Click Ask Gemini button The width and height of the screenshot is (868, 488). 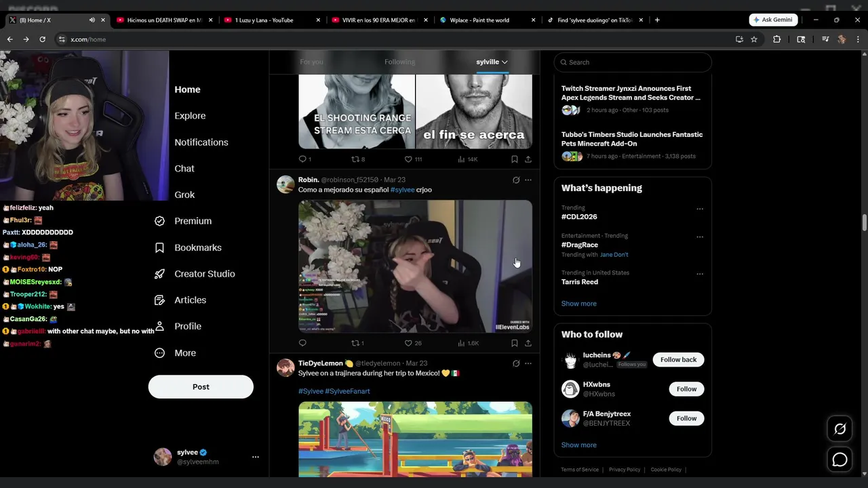pyautogui.click(x=773, y=20)
